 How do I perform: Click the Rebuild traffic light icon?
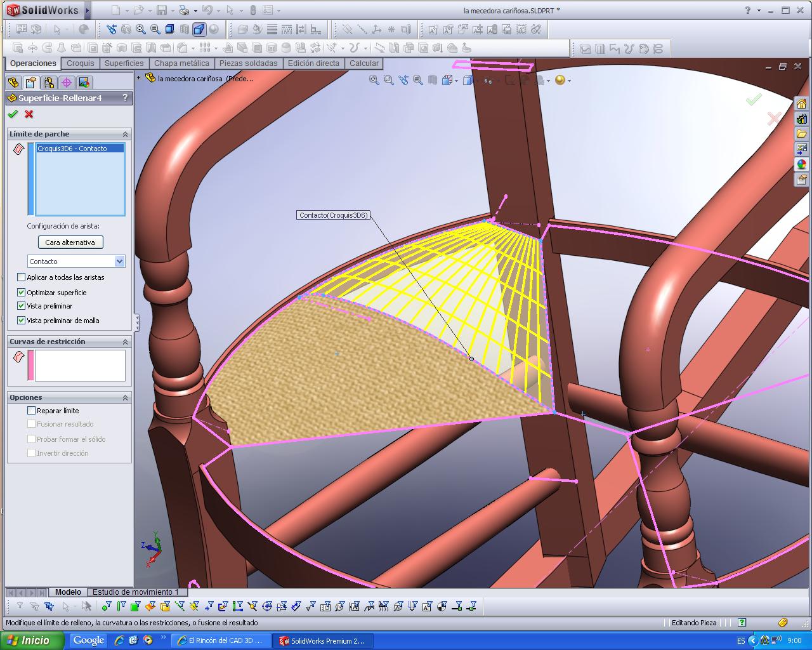[x=252, y=10]
